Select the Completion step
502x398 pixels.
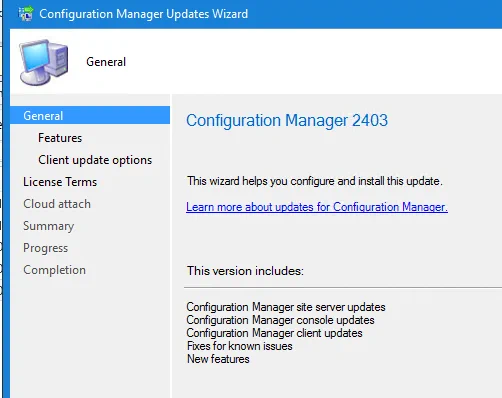coord(55,270)
